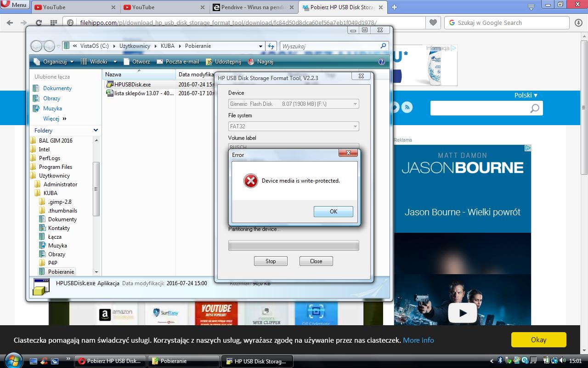Open the Explorer recent pages dropdown arrow
Image resolution: width=588 pixels, height=368 pixels.
tap(59, 46)
